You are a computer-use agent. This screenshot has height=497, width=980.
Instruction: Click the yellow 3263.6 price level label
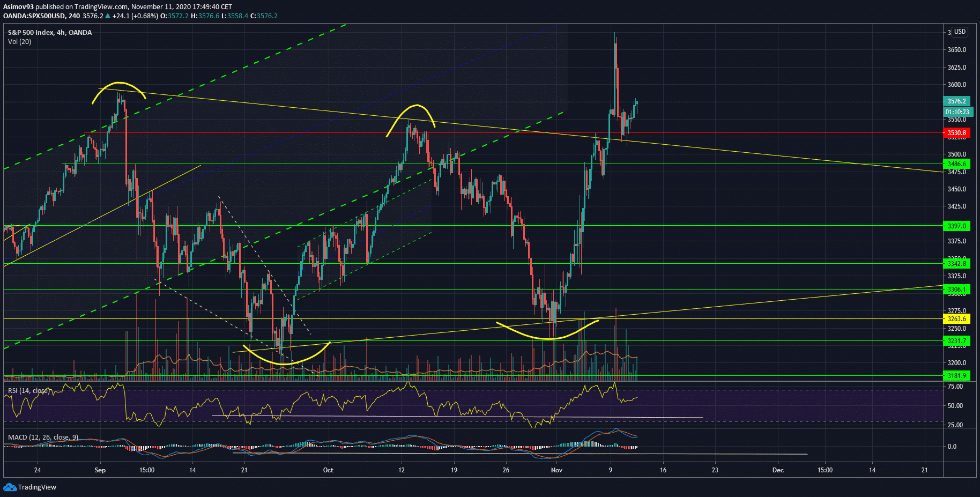point(956,319)
